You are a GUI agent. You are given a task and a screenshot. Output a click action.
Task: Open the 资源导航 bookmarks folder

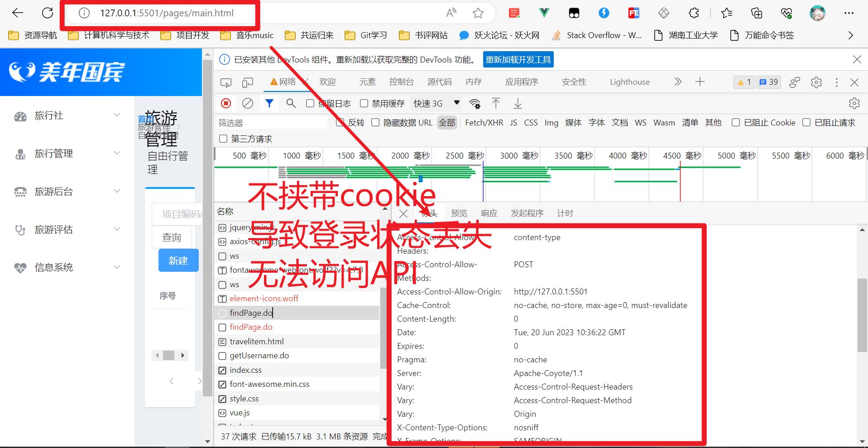click(x=33, y=35)
